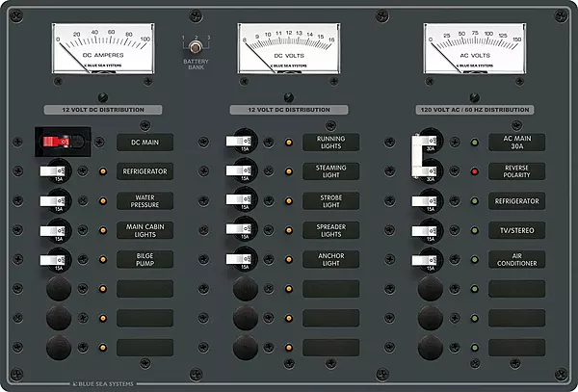
Task: Click the green LED next to AC Main 30A
Action: point(475,143)
